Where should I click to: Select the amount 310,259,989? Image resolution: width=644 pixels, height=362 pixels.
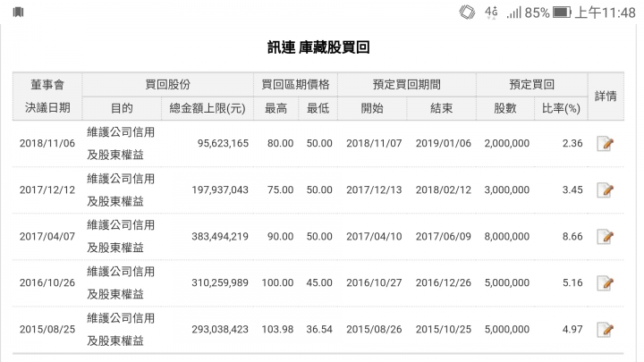[220, 282]
